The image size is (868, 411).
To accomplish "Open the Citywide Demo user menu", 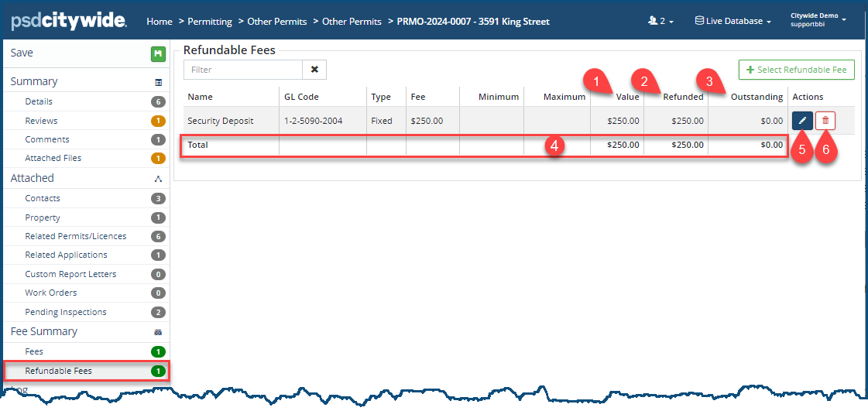I will [x=818, y=21].
